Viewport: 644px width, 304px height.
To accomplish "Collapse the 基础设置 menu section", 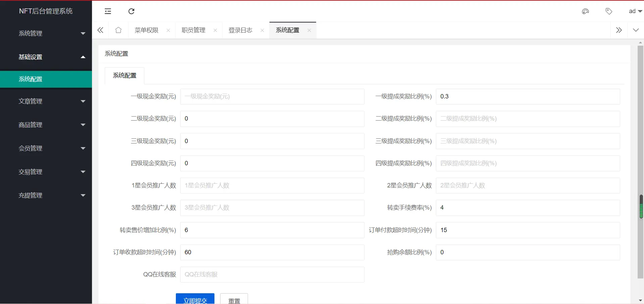I will coord(46,56).
